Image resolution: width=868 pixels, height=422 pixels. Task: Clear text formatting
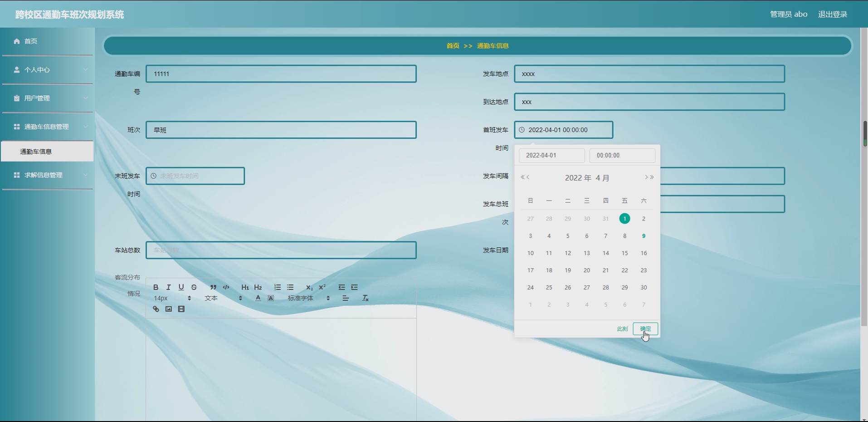(x=365, y=298)
